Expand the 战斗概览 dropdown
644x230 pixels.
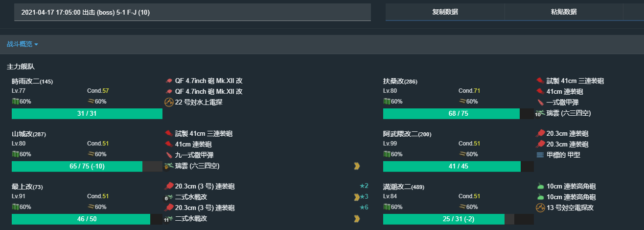click(x=23, y=44)
